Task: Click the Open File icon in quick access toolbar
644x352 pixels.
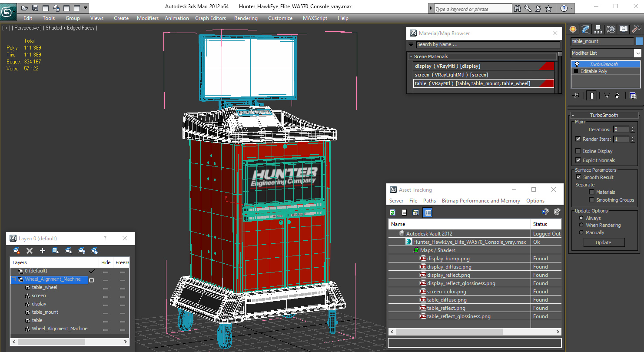Action: tap(25, 8)
